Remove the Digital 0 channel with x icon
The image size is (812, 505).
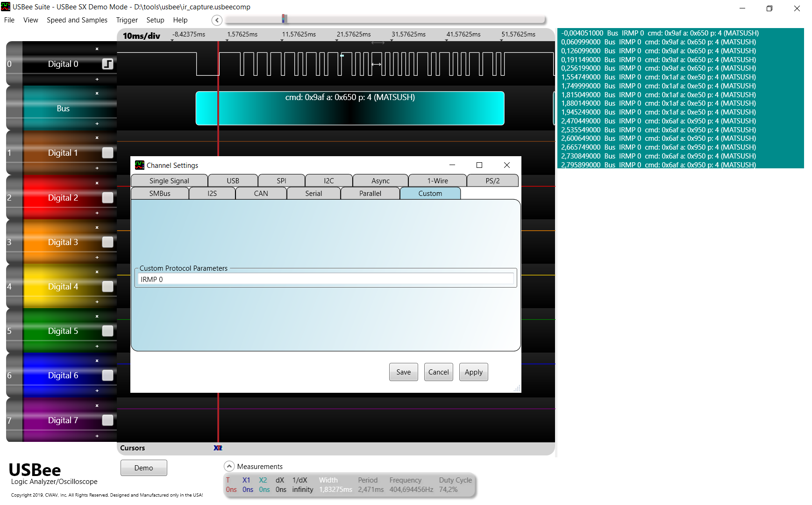click(97, 49)
